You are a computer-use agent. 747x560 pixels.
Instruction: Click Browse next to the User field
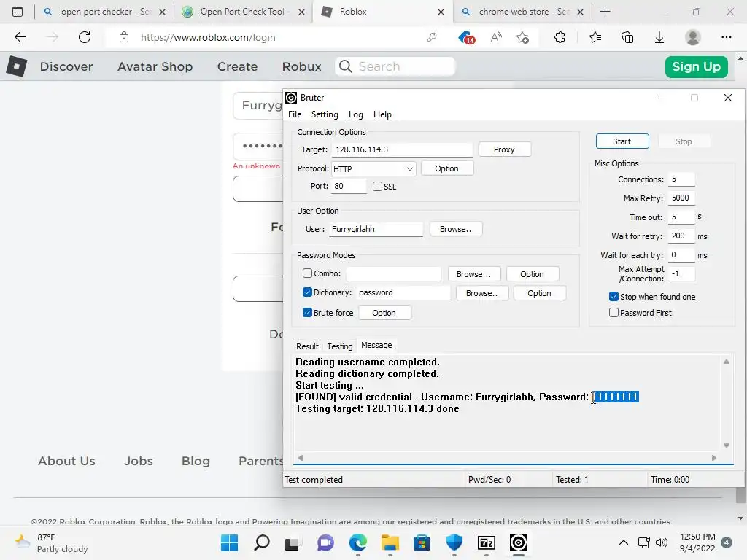coord(455,229)
